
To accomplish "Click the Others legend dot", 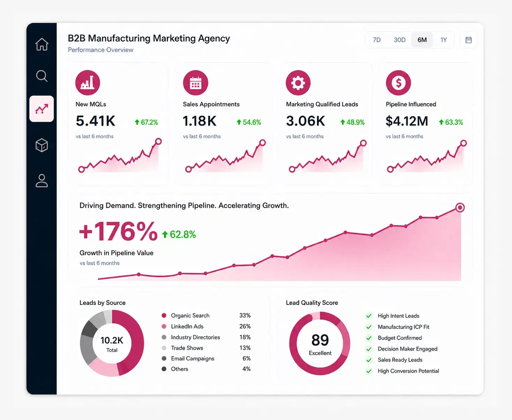I will click(164, 369).
